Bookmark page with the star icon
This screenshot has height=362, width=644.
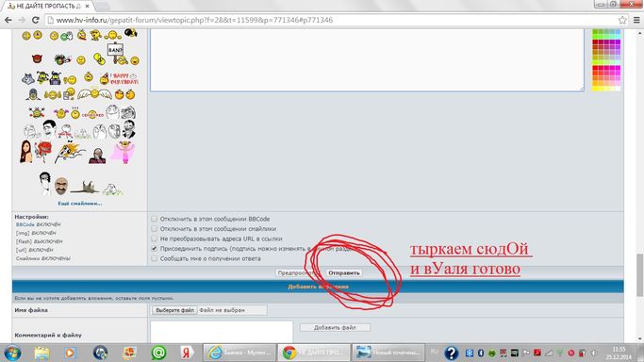622,20
